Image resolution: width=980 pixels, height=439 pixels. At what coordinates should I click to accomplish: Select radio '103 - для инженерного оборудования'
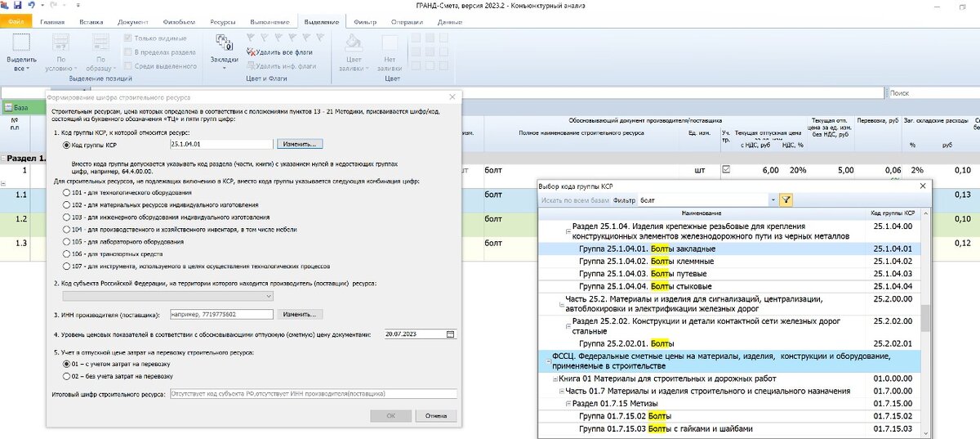pos(67,217)
